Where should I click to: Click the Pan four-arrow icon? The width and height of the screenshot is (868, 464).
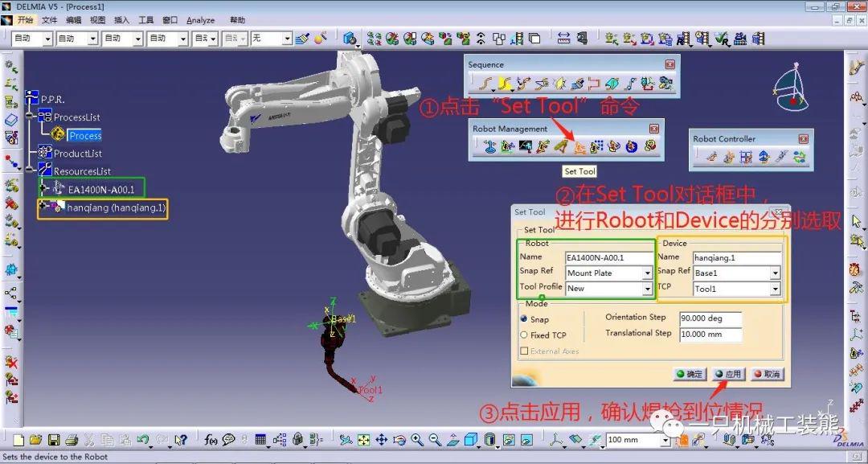tap(382, 440)
